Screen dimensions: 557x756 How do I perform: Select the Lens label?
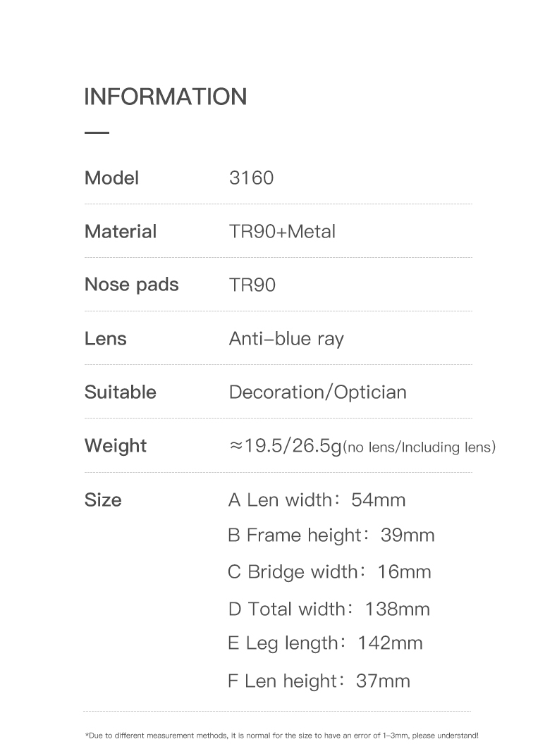pos(106,338)
